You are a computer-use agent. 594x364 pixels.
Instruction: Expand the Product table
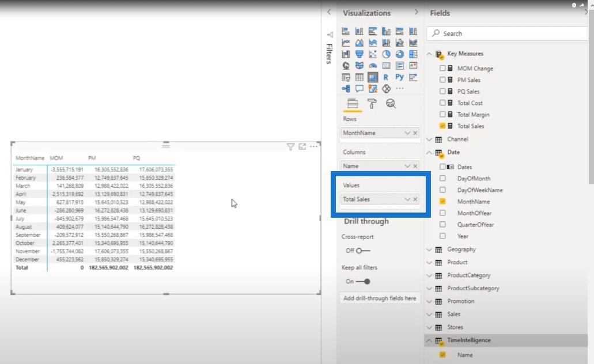429,263
